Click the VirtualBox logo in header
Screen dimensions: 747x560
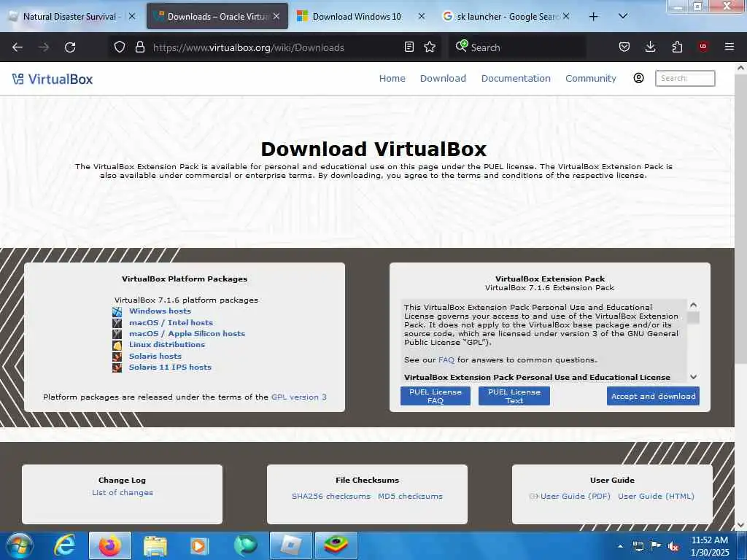(x=53, y=79)
